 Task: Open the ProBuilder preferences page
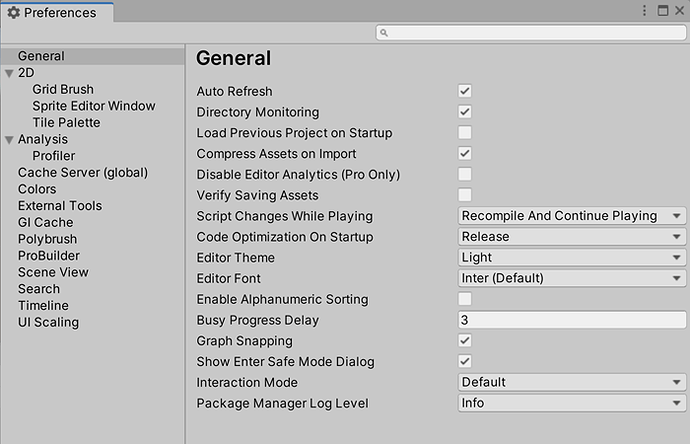48,256
